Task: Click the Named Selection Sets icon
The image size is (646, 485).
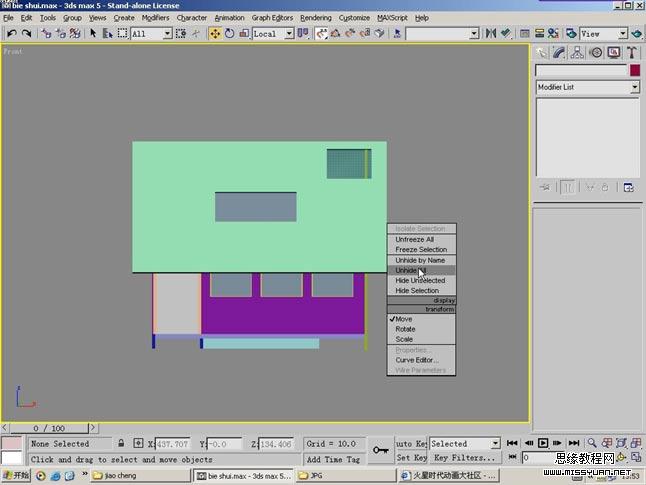Action: pyautogui.click(x=397, y=33)
